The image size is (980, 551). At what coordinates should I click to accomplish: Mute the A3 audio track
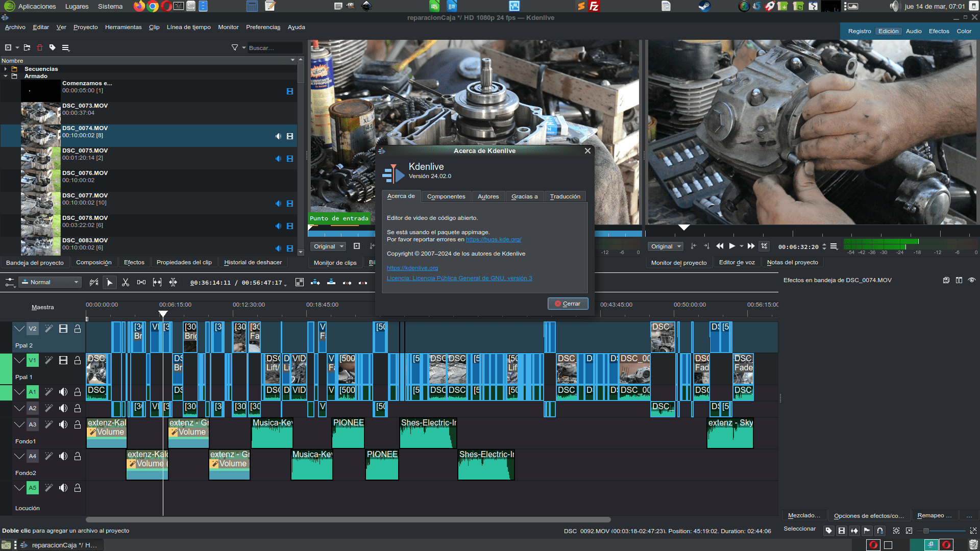63,424
